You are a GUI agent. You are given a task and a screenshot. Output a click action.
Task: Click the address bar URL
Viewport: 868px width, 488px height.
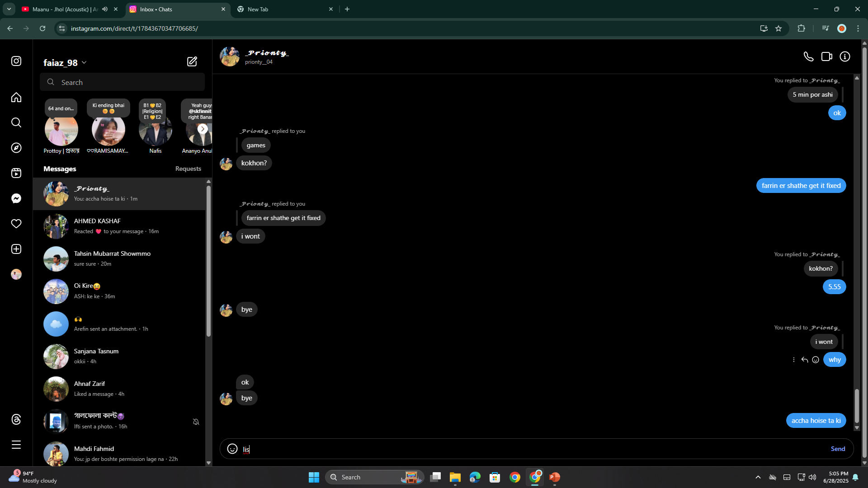coord(134,28)
